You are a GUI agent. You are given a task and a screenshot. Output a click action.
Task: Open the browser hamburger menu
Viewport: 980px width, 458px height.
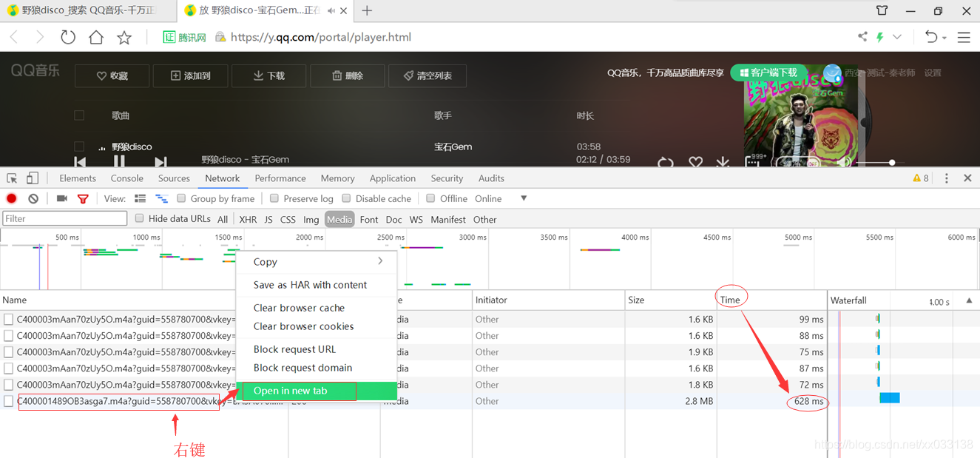tap(964, 37)
